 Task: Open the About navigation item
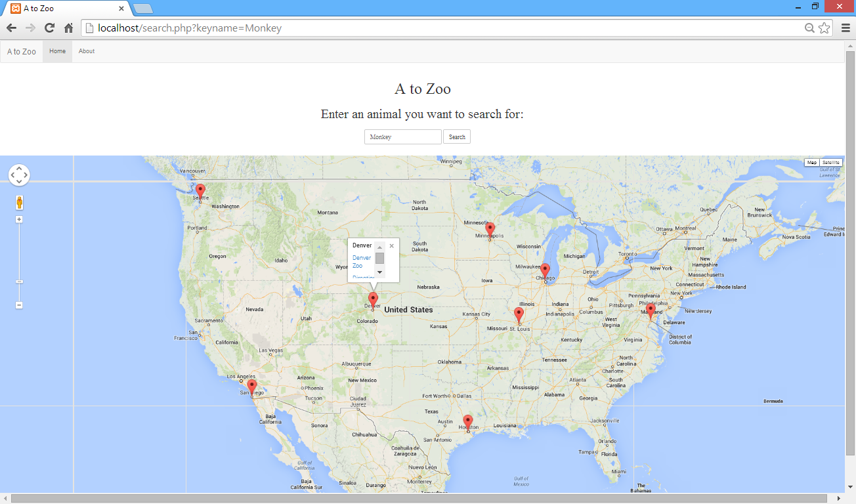(87, 51)
